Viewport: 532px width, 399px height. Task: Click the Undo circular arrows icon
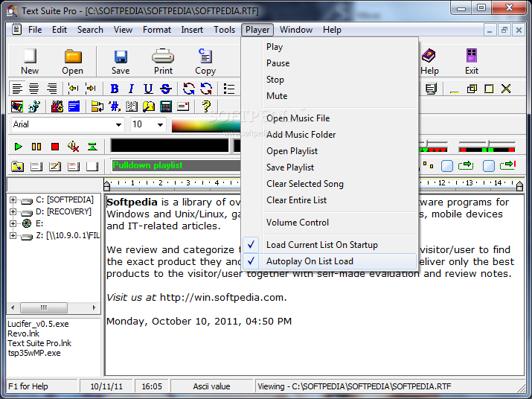point(189,89)
